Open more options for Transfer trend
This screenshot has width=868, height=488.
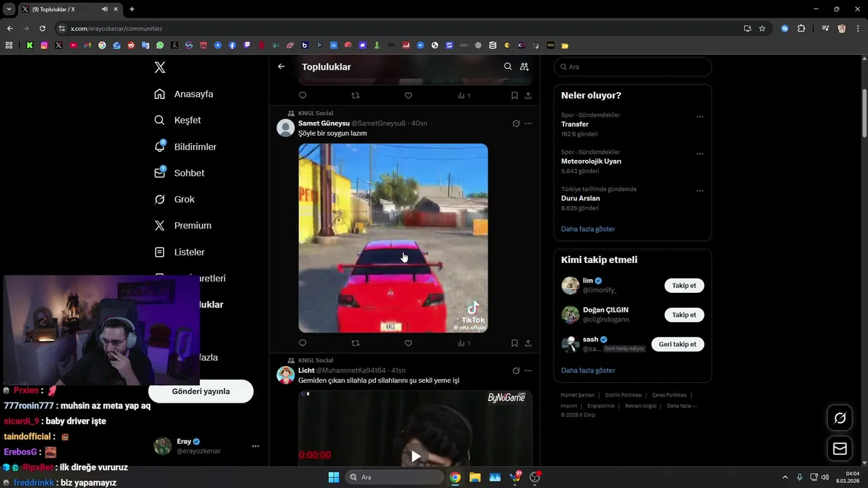[x=700, y=117]
